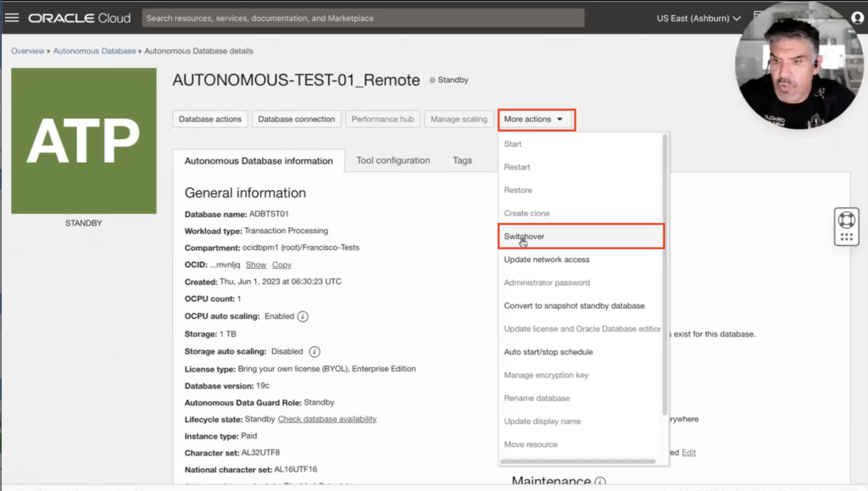Click Check database availability link
The image size is (868, 491).
(327, 420)
